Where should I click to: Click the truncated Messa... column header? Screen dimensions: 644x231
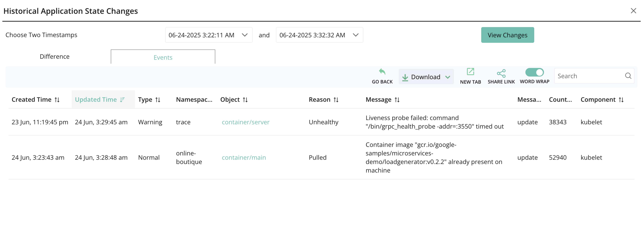[x=529, y=100]
